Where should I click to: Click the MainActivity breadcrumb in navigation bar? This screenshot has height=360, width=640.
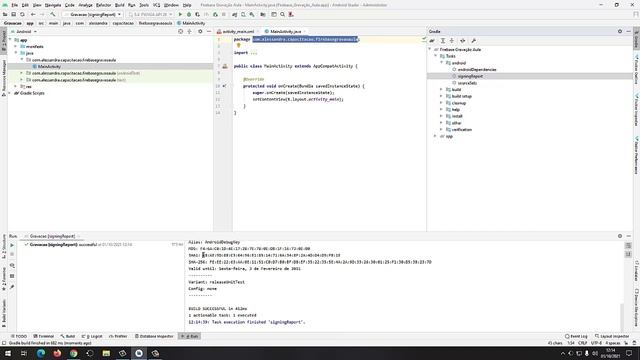191,23
